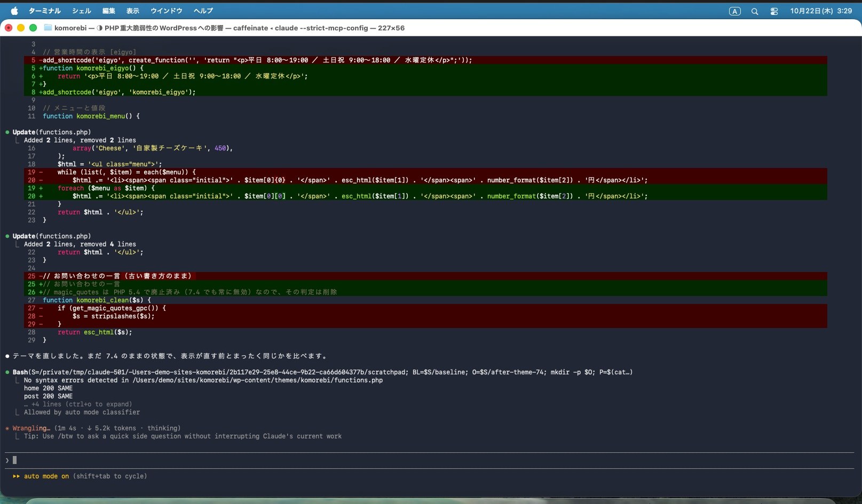
Task: Click into the prompt input field
Action: (430, 460)
